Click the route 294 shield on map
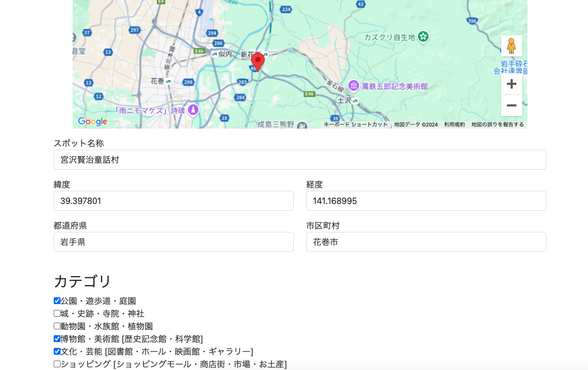Image resolution: width=588 pixels, height=370 pixels. click(212, 33)
